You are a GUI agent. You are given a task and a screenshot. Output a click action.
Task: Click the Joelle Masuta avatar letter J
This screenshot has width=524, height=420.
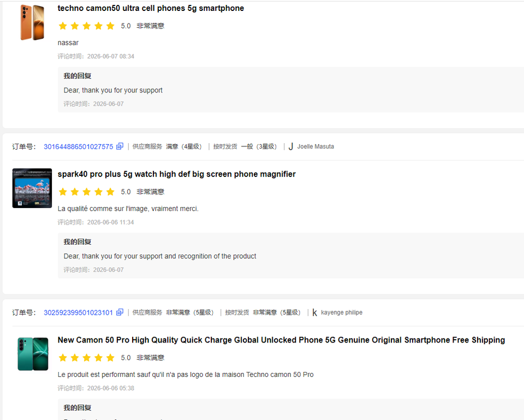[x=291, y=146]
